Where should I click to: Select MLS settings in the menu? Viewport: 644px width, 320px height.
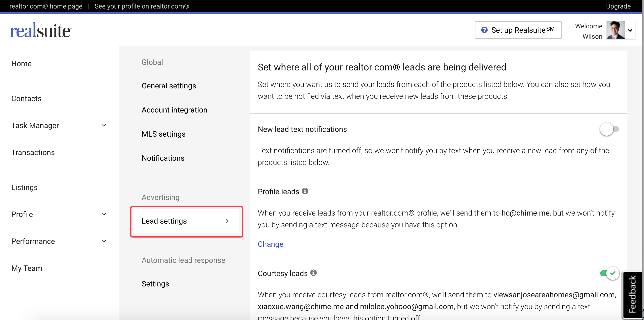click(164, 134)
